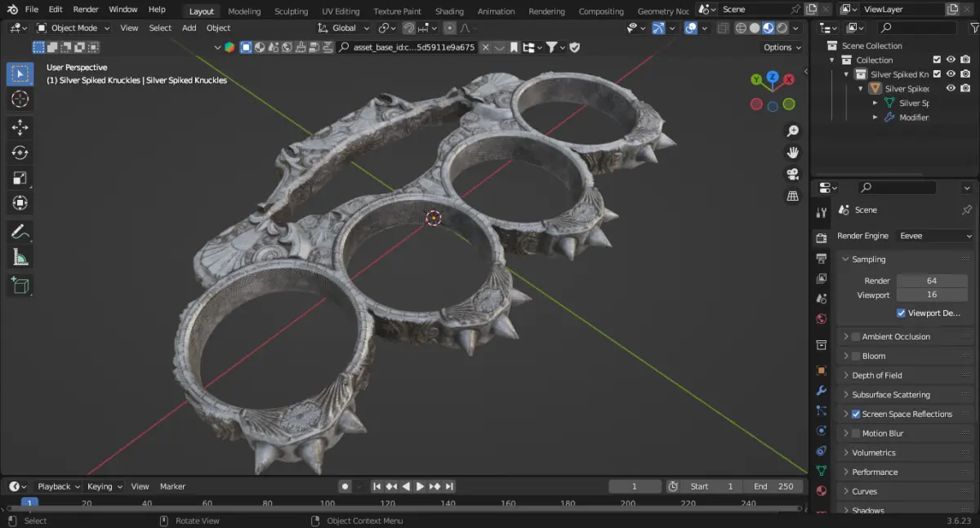Click the End frame field
This screenshot has width=980, height=528.
tap(773, 486)
